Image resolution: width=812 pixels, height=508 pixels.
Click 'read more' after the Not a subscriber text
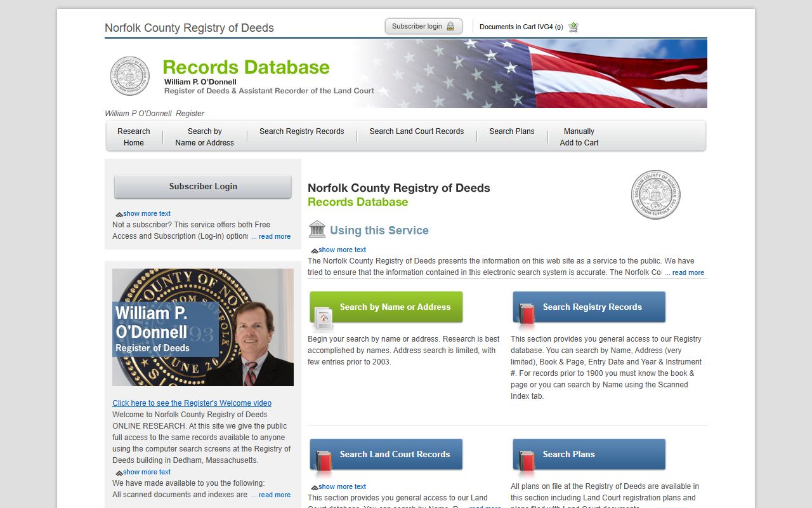[x=274, y=236]
